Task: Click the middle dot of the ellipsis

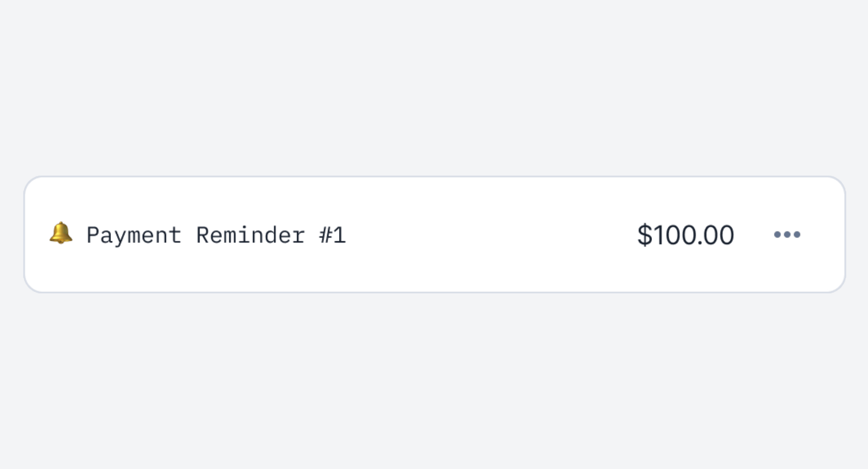Action: pos(787,234)
